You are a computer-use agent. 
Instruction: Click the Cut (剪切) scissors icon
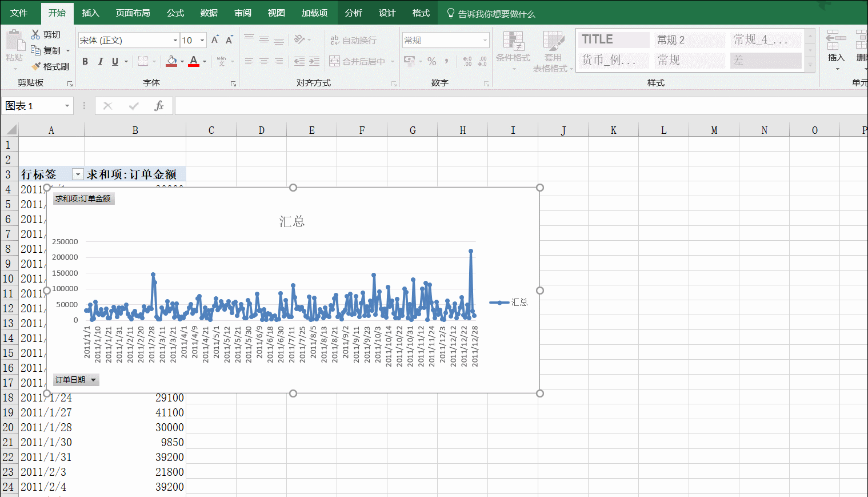tap(36, 34)
